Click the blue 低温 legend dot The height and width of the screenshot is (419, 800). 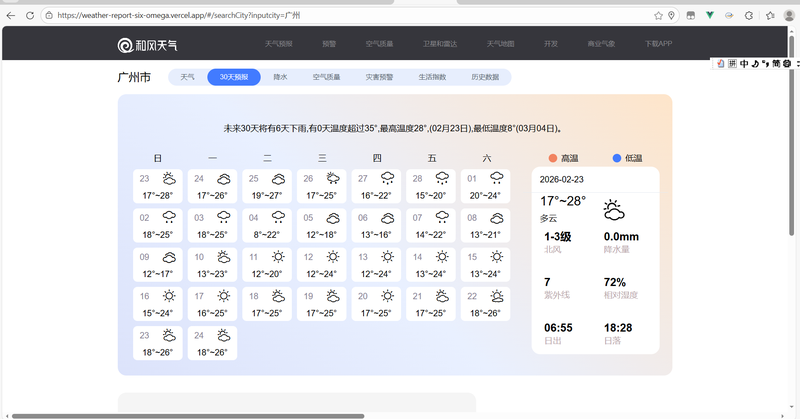617,158
